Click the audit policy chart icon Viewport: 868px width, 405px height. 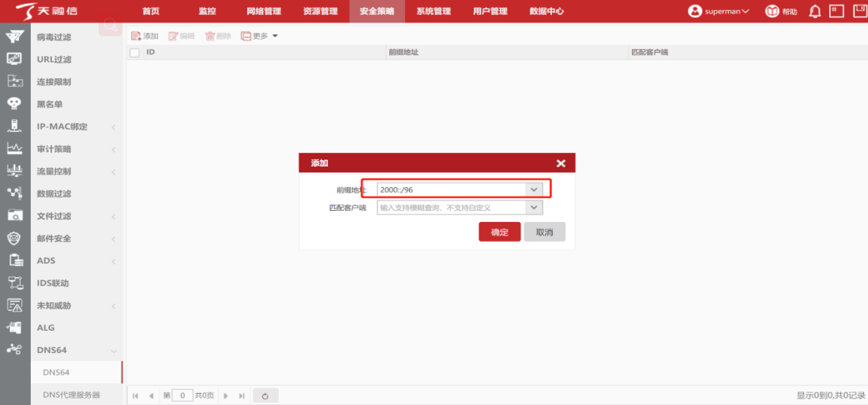point(15,148)
